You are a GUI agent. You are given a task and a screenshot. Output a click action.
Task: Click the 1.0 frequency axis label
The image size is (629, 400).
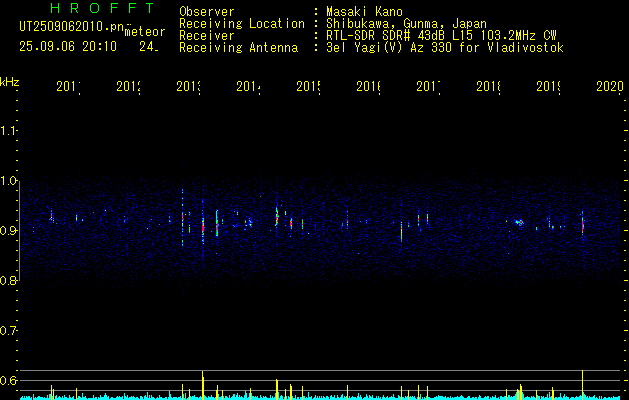(8, 181)
